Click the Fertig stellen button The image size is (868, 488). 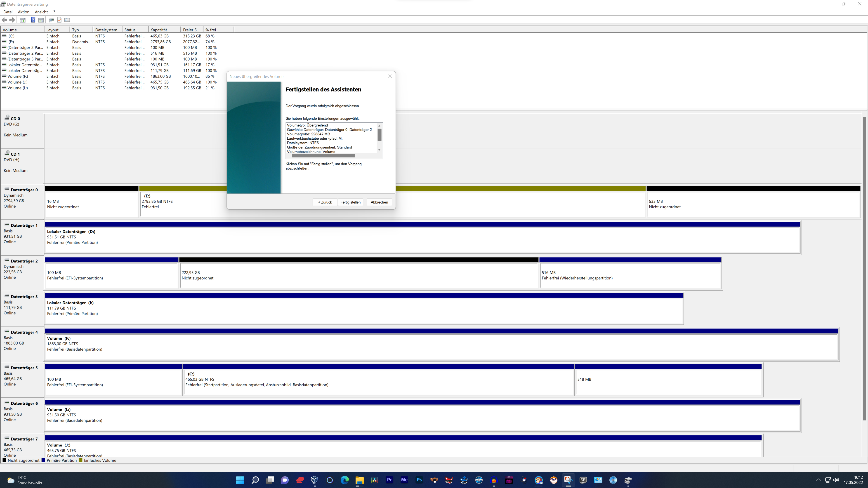[x=350, y=202]
